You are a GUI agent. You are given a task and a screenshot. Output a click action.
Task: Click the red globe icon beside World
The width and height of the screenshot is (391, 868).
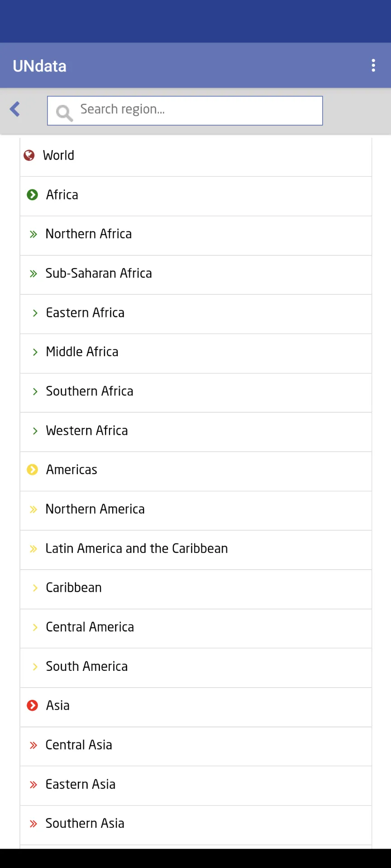tap(29, 156)
